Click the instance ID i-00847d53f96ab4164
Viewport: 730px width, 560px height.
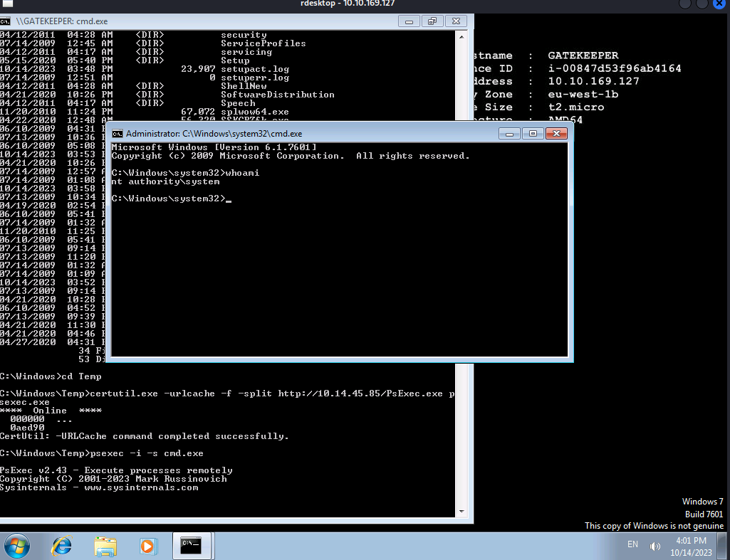click(x=615, y=68)
